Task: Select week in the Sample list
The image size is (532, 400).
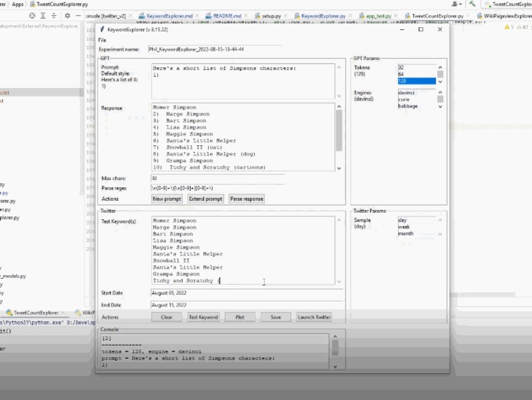Action: [x=417, y=227]
